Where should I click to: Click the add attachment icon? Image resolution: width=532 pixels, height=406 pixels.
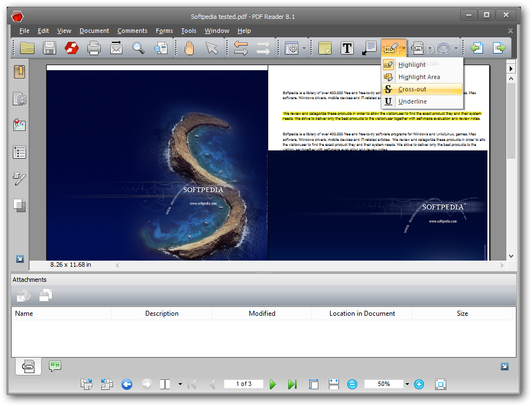24,295
